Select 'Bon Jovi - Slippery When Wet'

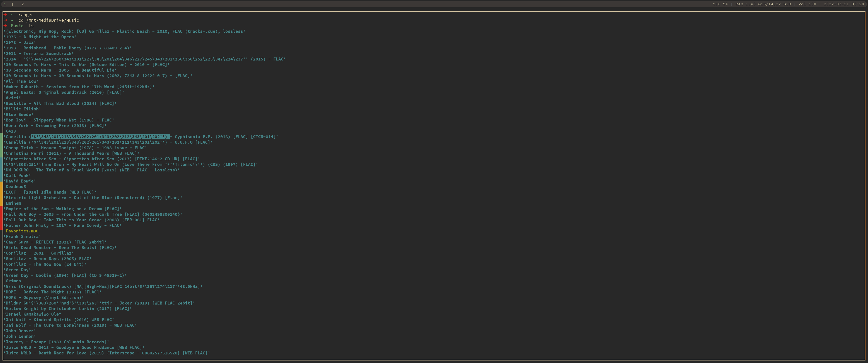pos(59,120)
